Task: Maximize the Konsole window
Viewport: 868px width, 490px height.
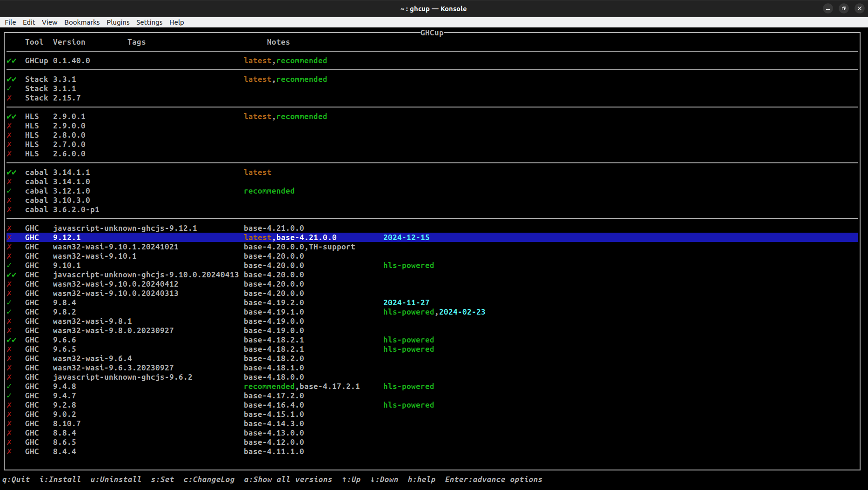Action: [x=843, y=8]
